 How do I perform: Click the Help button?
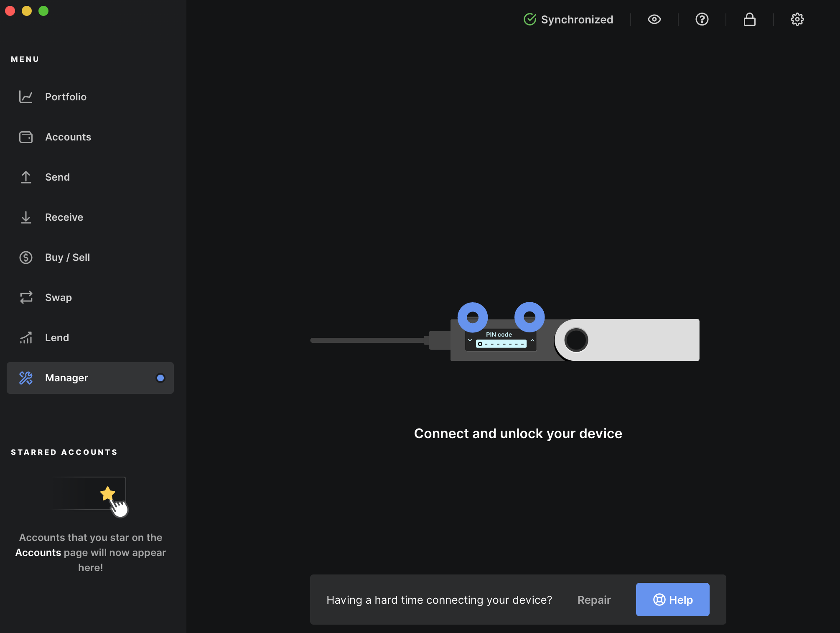pyautogui.click(x=672, y=599)
